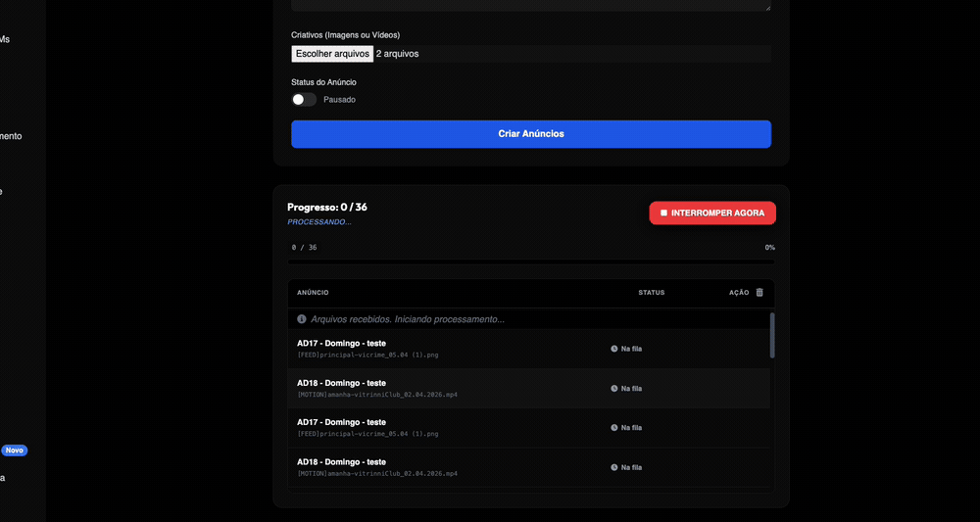Toggle the Status do Anúncio switch
Image resolution: width=980 pixels, height=522 pixels.
(304, 99)
